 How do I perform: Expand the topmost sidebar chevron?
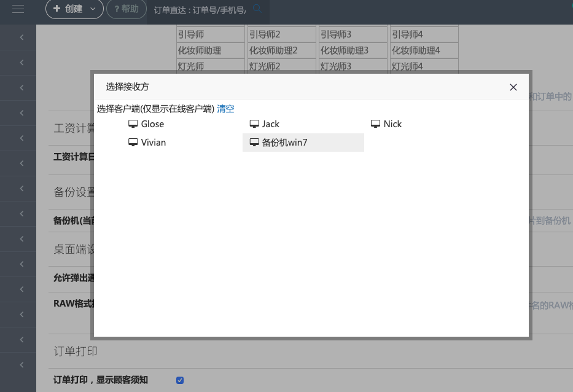click(x=21, y=37)
